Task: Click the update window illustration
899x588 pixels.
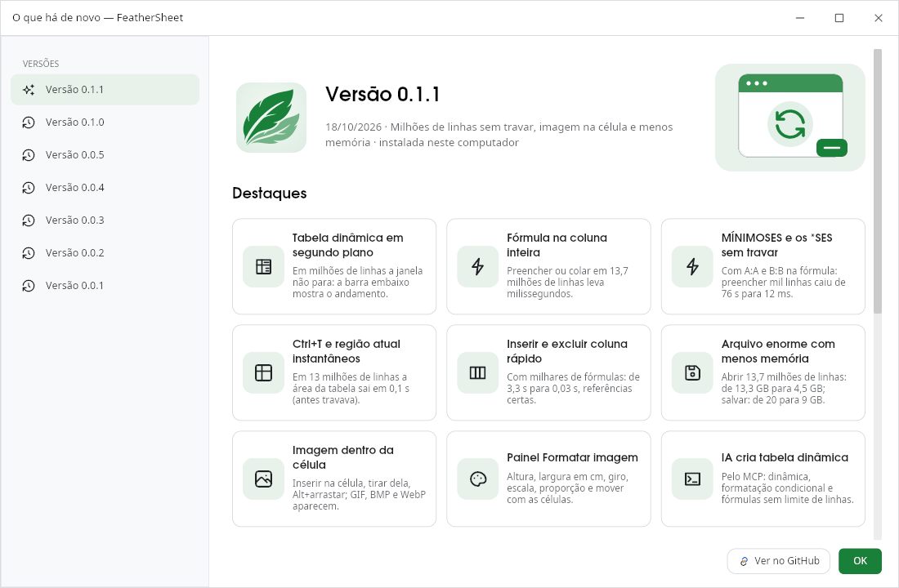Action: pyautogui.click(x=790, y=118)
